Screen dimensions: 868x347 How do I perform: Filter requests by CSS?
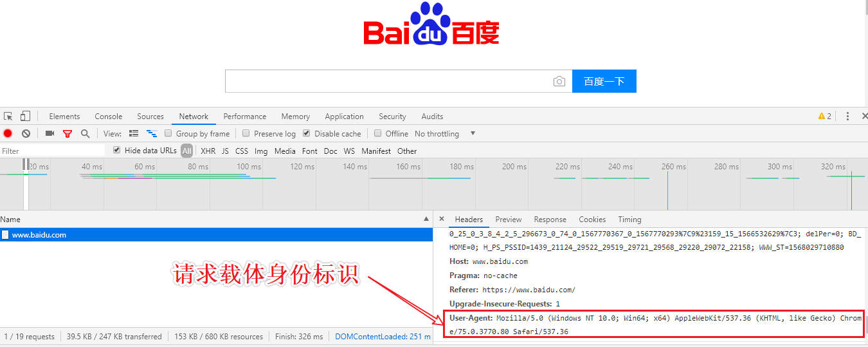pos(242,151)
